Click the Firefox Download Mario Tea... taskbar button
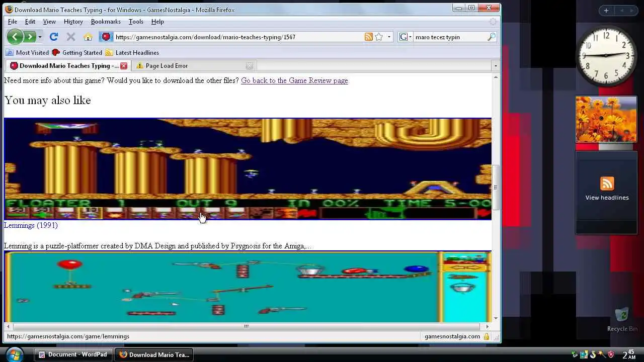Image resolution: width=644 pixels, height=362 pixels. pyautogui.click(x=154, y=354)
